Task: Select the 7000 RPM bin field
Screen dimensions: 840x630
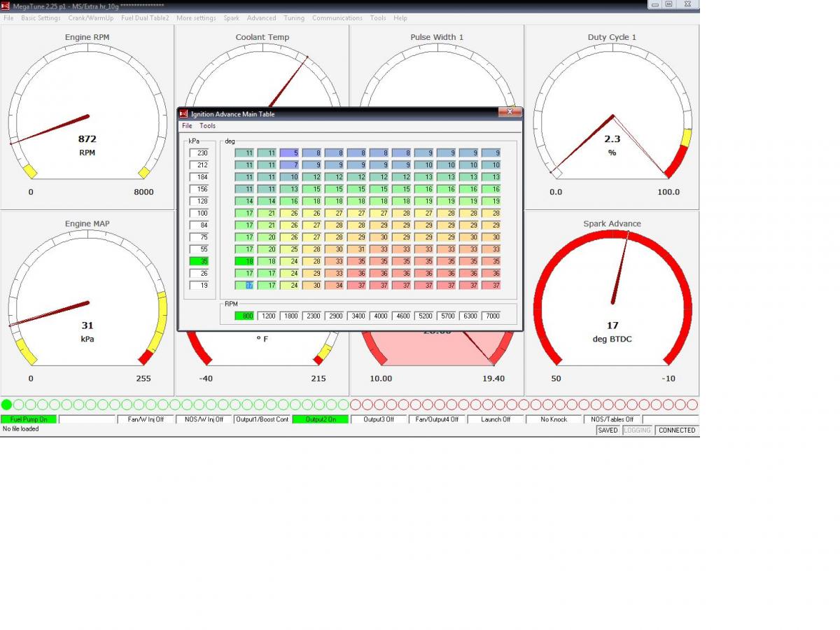Action: click(x=491, y=316)
